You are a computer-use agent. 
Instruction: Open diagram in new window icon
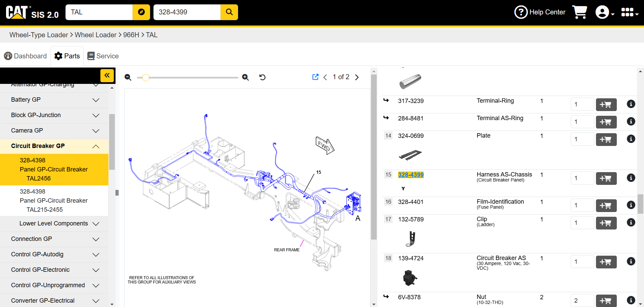tap(315, 77)
